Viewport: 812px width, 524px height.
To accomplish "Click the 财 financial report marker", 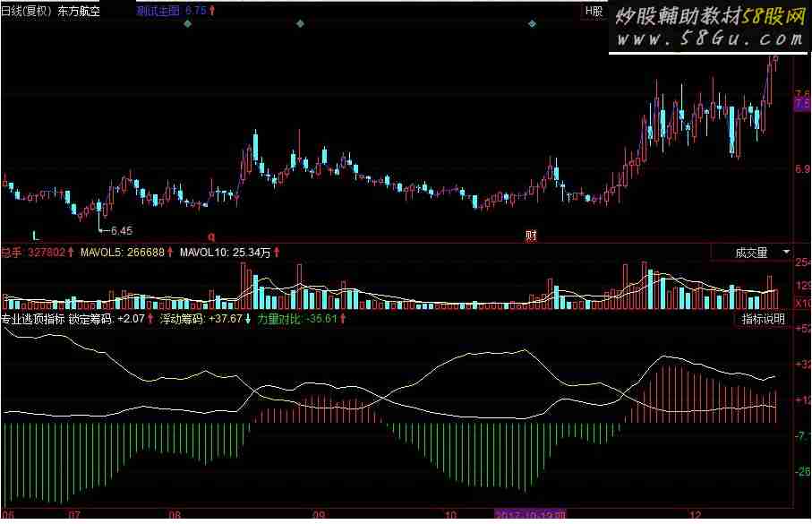I will pos(531,236).
